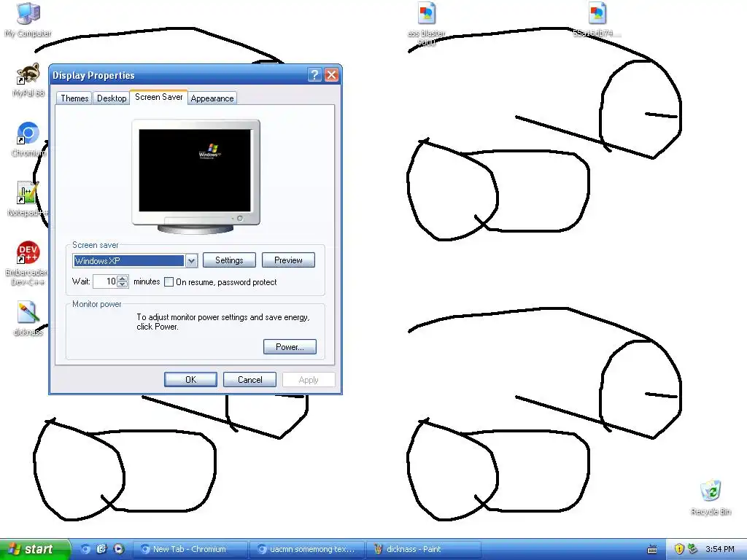Close the Display Properties dialog
747x560 pixels.
[332, 75]
